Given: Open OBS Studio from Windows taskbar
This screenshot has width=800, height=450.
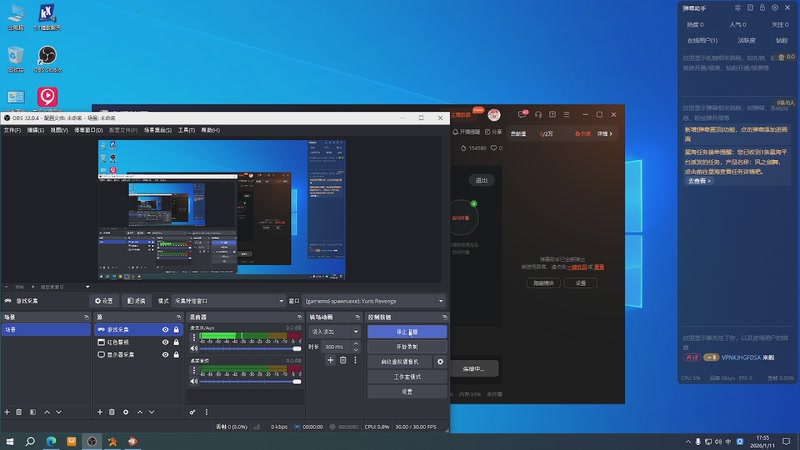Looking at the screenshot, I should click(92, 441).
